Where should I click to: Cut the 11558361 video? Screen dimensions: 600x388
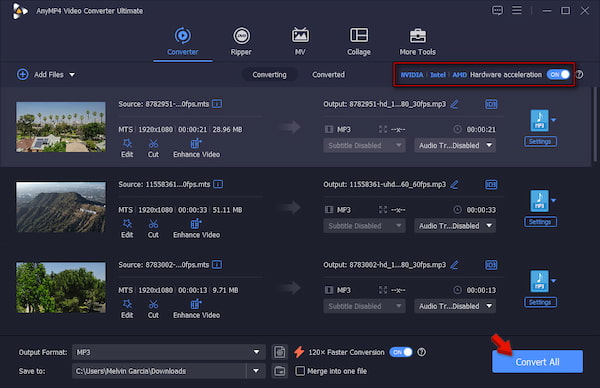(x=153, y=229)
